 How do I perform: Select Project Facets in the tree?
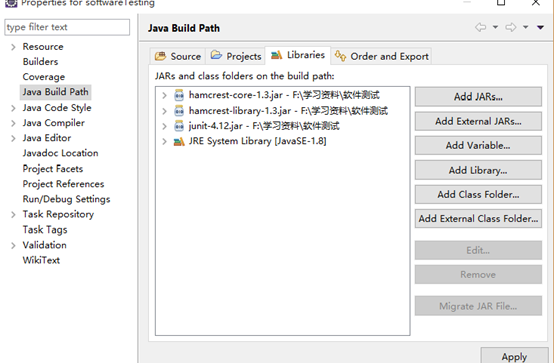[x=53, y=169]
